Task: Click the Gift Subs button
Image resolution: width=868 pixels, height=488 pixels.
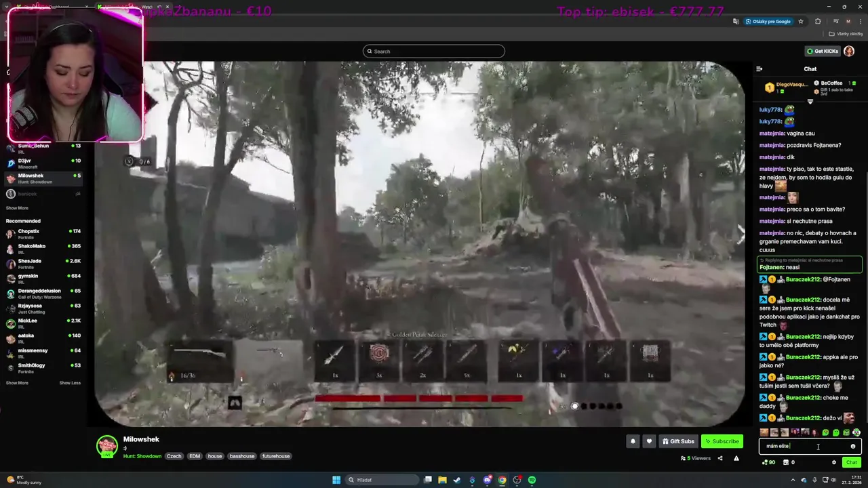Action: point(678,441)
